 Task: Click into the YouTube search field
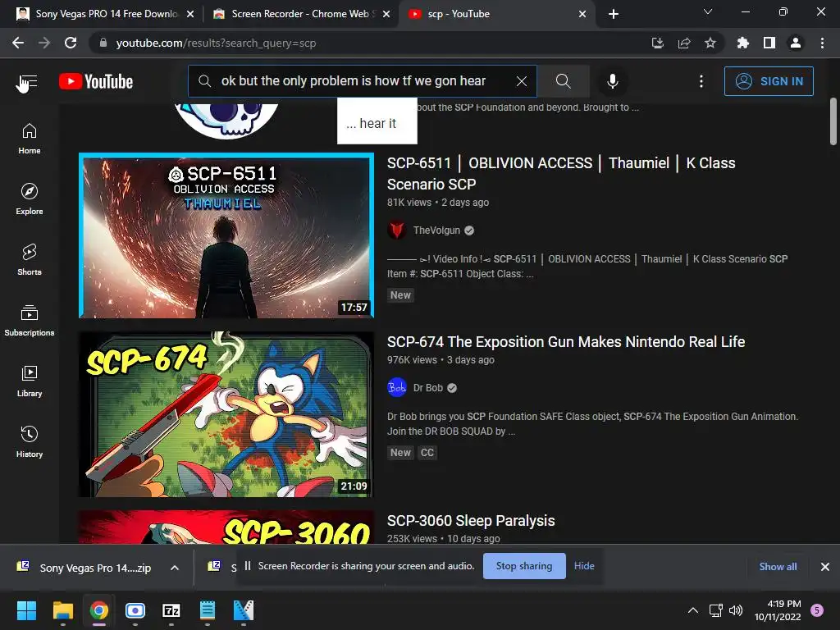[354, 81]
